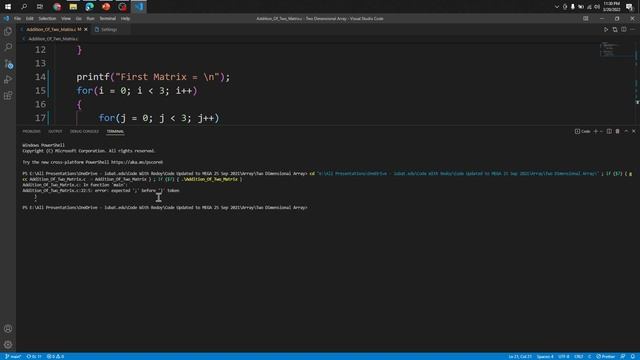Open Microsoft Edge from the taskbar
Image resolution: width=640 pixels, height=360 pixels.
[x=89, y=7]
